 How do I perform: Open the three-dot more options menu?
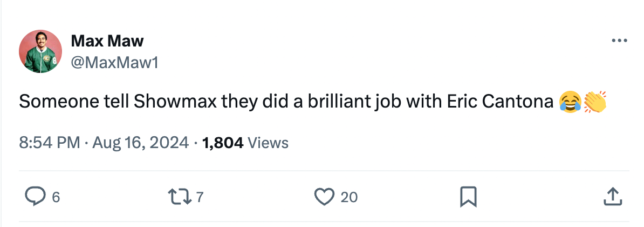click(x=619, y=41)
